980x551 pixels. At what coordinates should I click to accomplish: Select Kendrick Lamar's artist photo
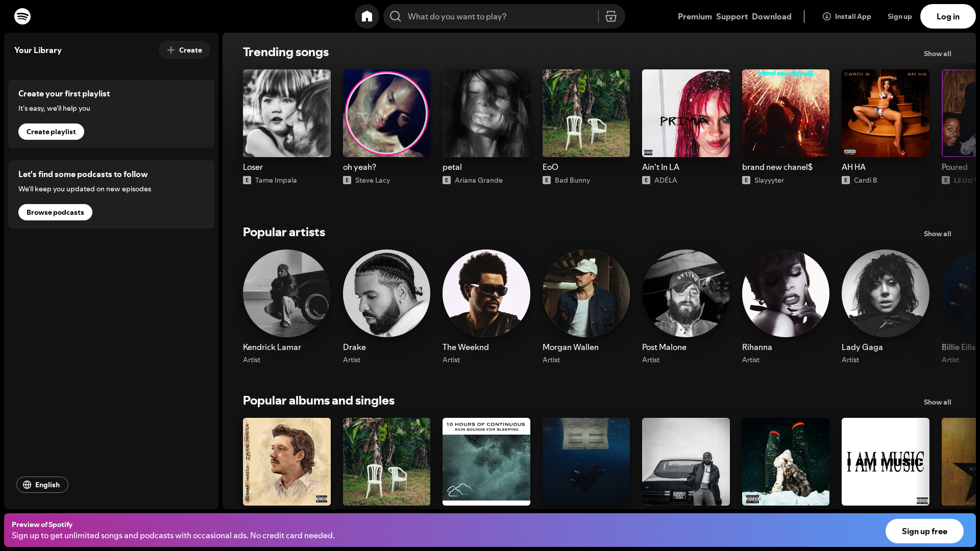287,293
